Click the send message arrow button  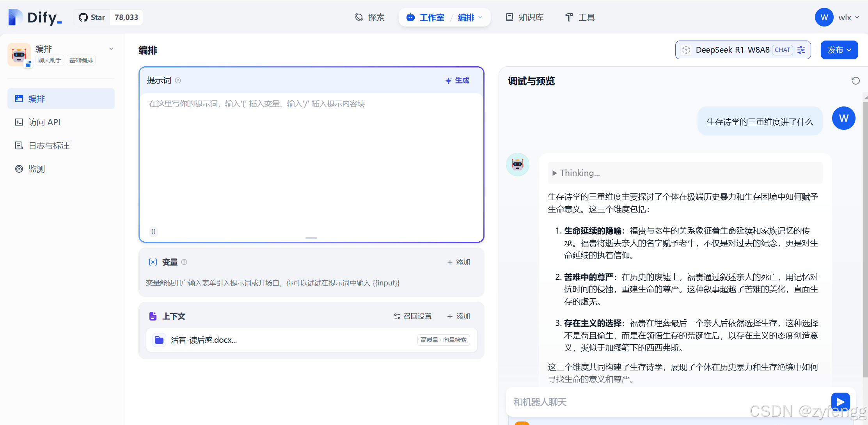(840, 402)
